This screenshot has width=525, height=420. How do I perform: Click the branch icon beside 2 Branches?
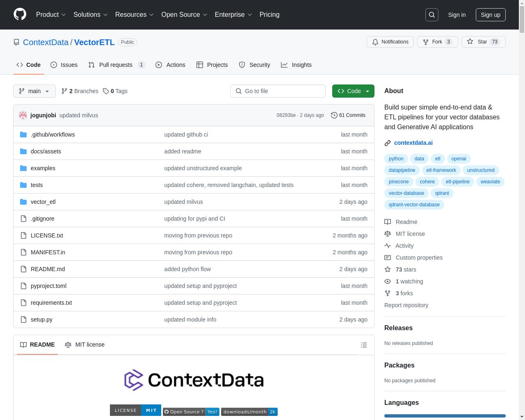click(x=64, y=91)
